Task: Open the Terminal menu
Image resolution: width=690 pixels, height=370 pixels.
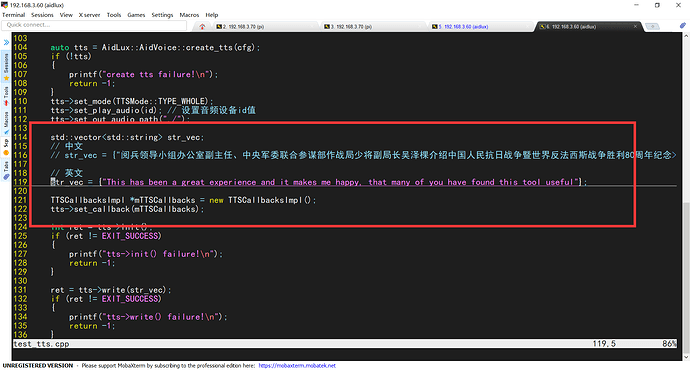Action: coord(14,15)
